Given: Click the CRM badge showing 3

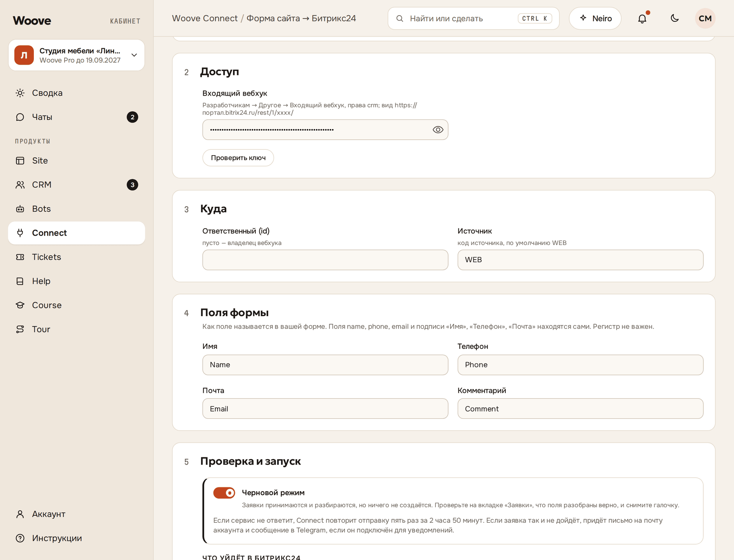Looking at the screenshot, I should [133, 185].
